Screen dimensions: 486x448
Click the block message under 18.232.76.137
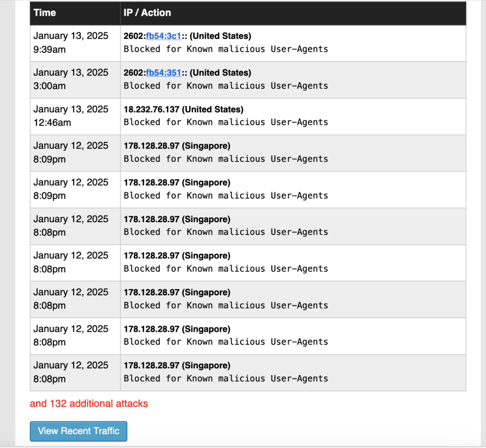coord(225,122)
